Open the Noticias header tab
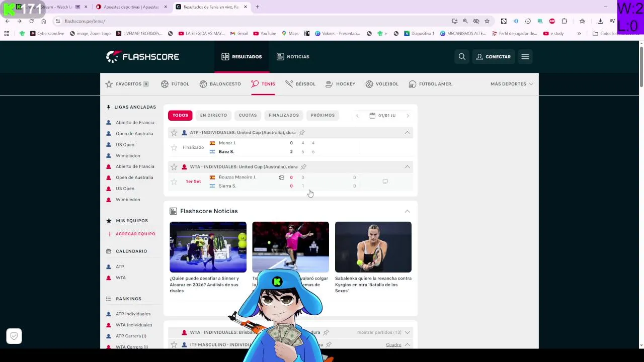 293,57
